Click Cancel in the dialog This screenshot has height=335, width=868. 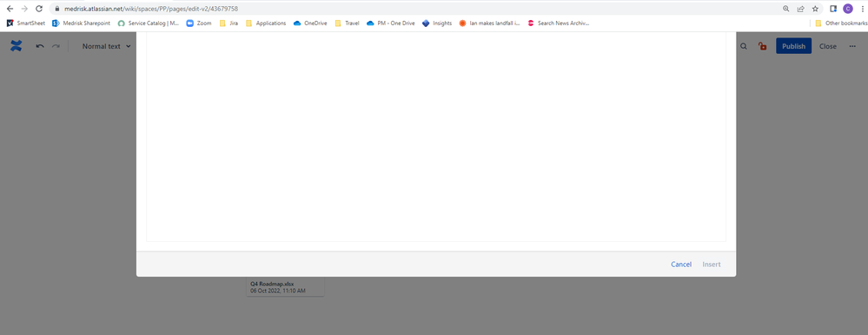coord(681,264)
